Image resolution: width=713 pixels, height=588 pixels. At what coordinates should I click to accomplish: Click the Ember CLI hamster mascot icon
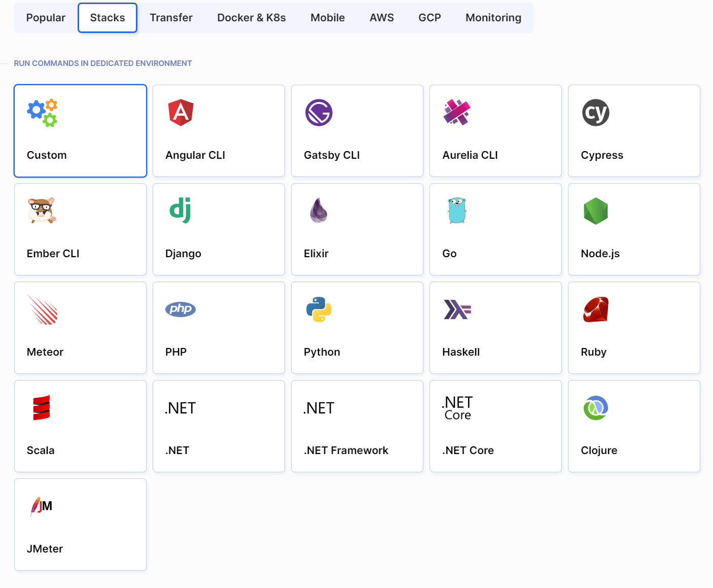[x=42, y=211]
